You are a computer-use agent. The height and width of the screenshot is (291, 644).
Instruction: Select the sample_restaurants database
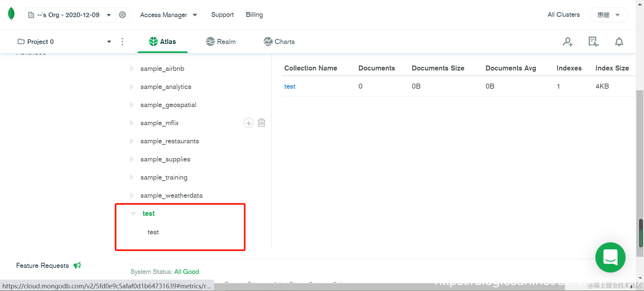pyautogui.click(x=170, y=141)
